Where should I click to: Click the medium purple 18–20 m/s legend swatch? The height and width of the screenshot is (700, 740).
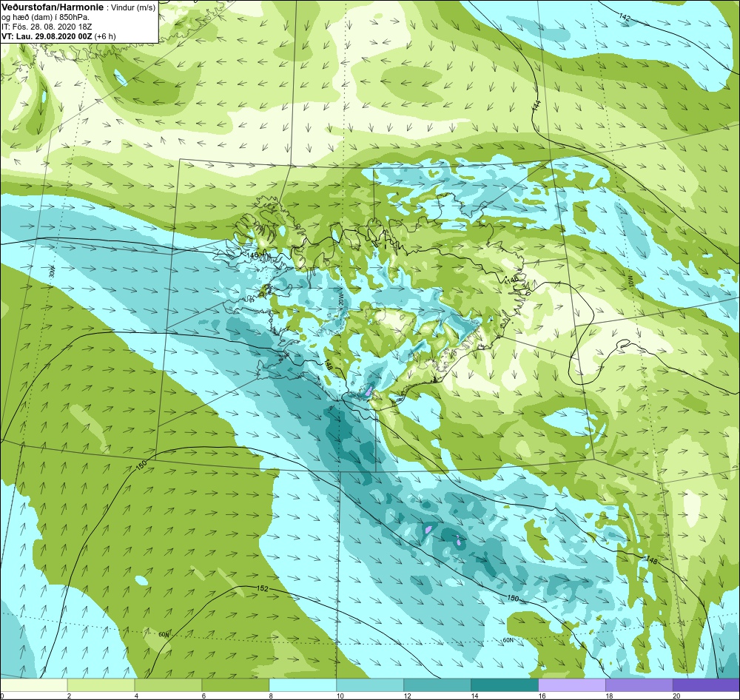click(x=639, y=685)
